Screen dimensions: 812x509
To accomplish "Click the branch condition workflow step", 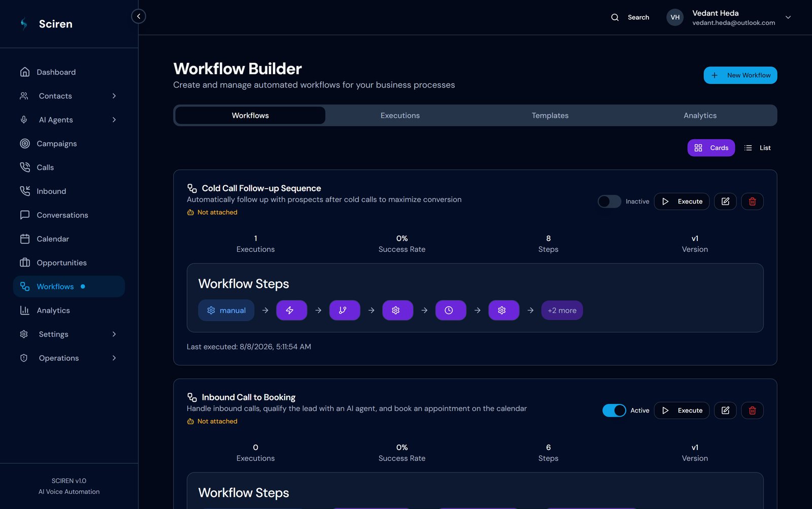I will (x=345, y=311).
